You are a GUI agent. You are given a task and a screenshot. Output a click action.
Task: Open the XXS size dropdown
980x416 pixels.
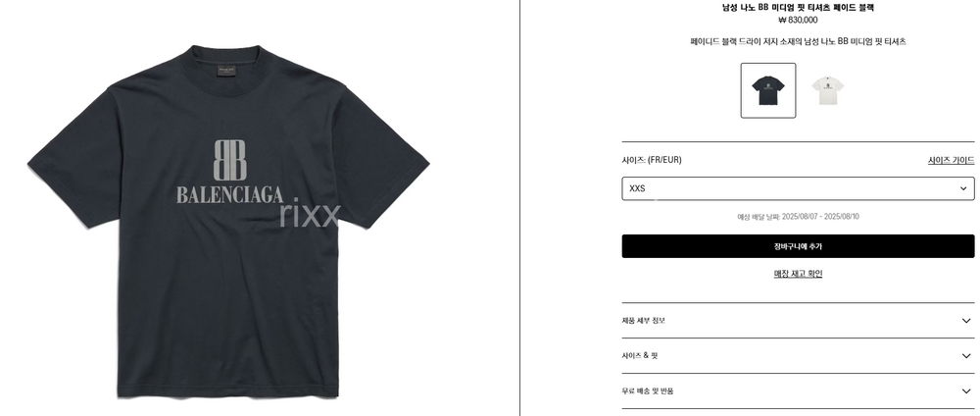click(x=798, y=188)
